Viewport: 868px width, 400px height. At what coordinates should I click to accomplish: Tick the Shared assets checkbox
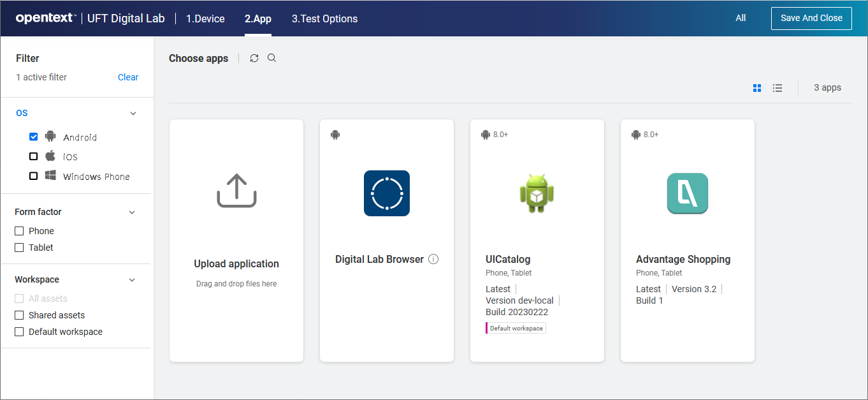(x=19, y=315)
